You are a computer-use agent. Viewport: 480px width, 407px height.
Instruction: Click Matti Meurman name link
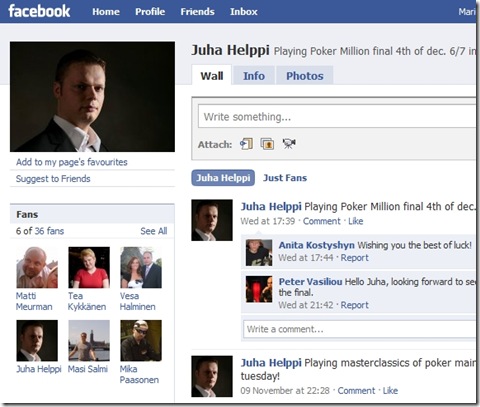click(x=34, y=301)
